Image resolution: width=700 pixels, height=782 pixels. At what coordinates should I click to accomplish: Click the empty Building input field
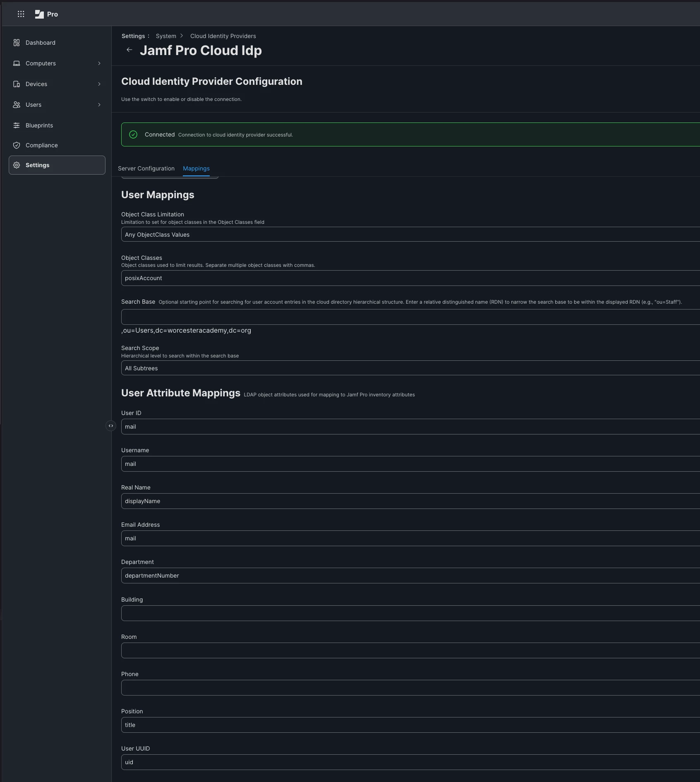click(410, 613)
